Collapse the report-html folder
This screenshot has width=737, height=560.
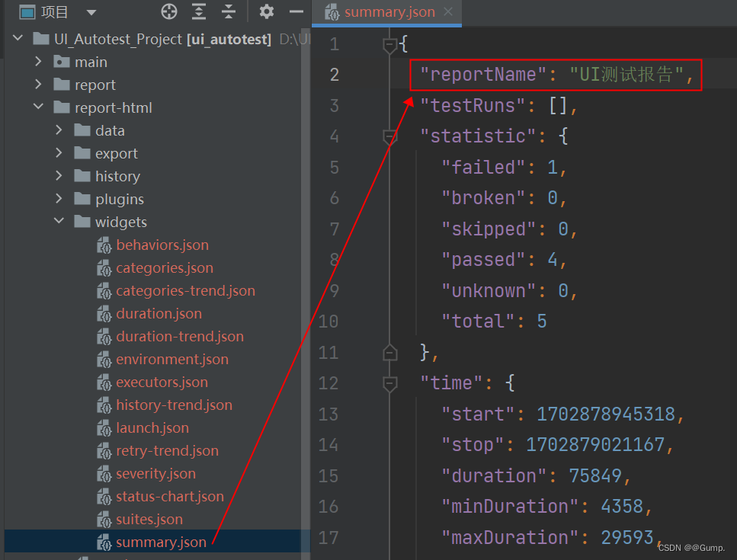pos(39,107)
